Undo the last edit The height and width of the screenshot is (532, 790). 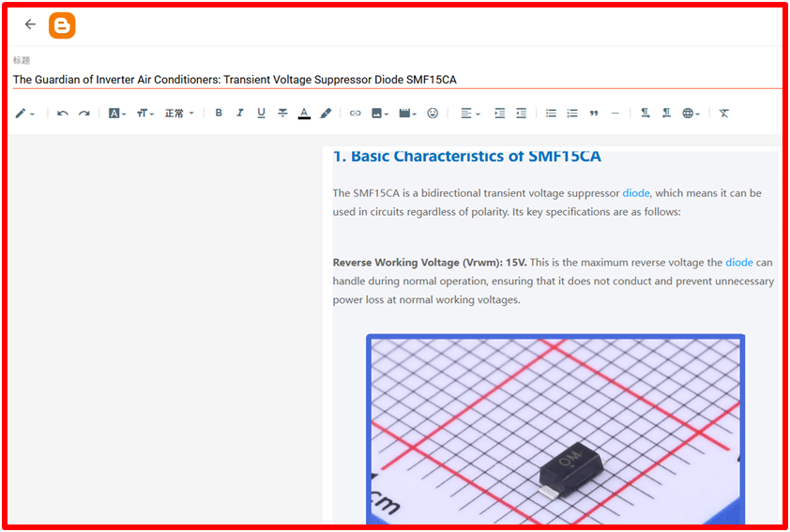click(x=63, y=114)
